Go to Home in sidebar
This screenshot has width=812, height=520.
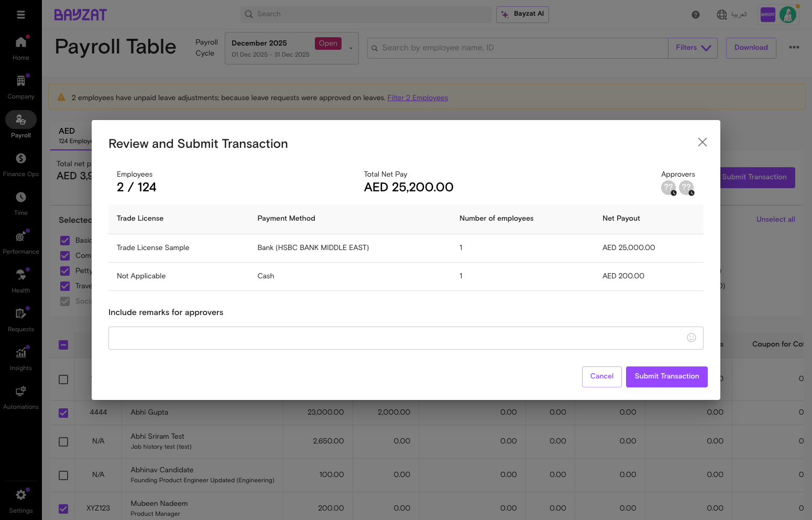[21, 48]
